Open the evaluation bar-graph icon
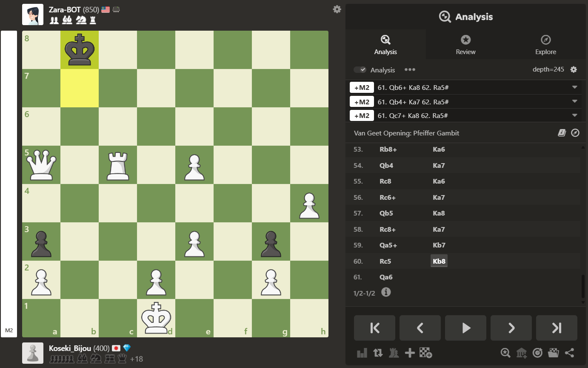Viewport: 588px width, 368px height. [x=362, y=353]
